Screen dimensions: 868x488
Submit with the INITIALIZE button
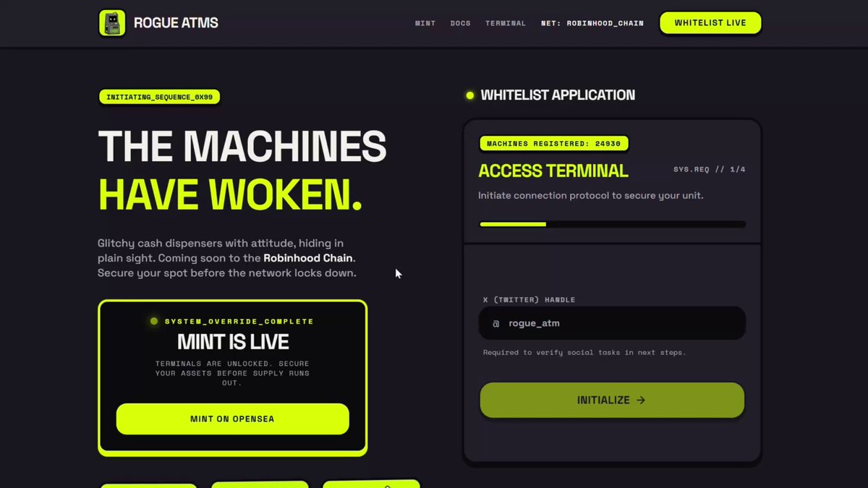click(612, 400)
